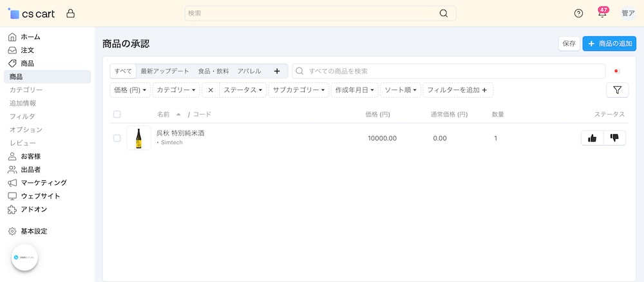The width and height of the screenshot is (644, 282).
Task: Click the 保存 button
Action: click(569, 44)
